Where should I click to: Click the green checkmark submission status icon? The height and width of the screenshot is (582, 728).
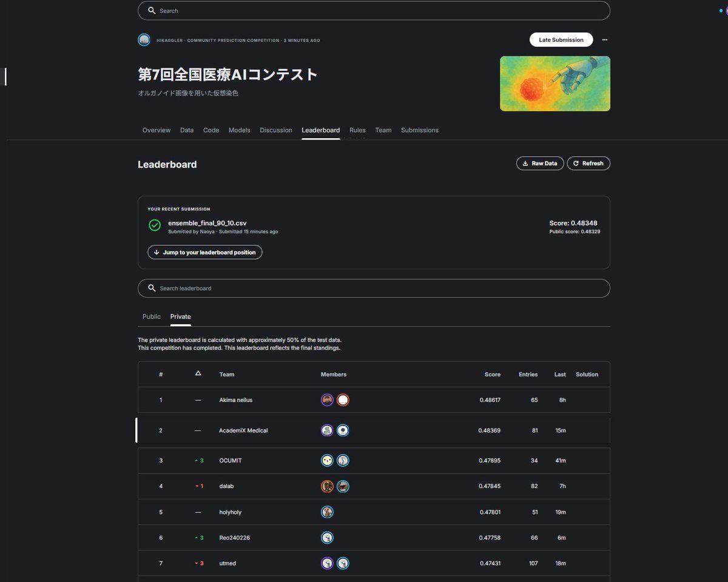point(155,226)
